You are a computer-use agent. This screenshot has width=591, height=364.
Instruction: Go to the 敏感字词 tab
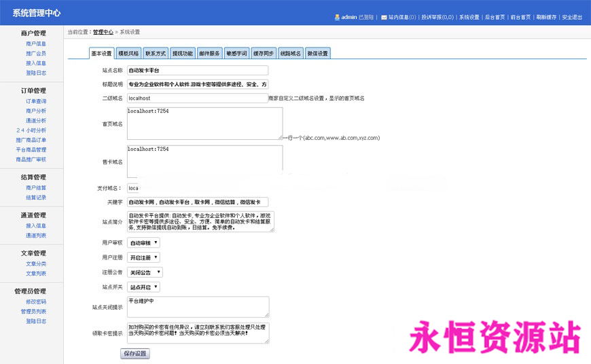click(236, 53)
